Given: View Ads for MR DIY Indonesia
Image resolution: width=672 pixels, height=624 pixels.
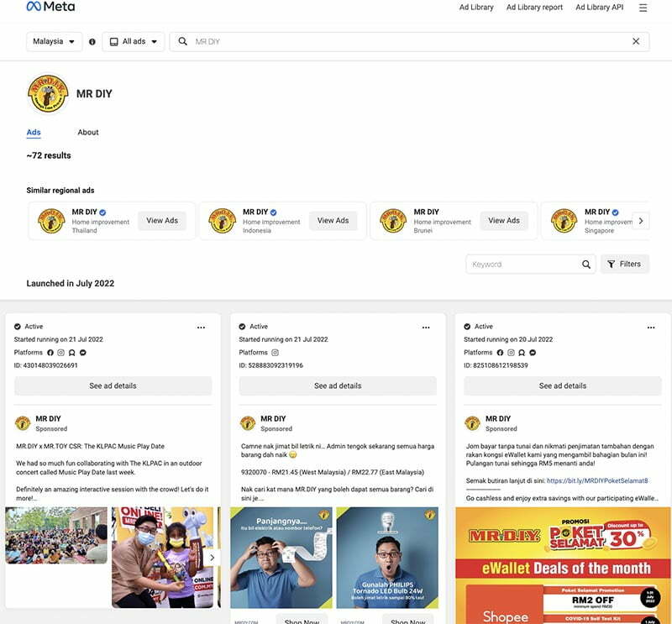Looking at the screenshot, I should point(333,221).
